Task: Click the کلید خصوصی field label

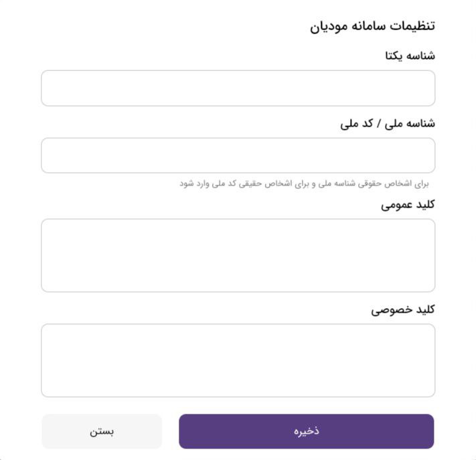Action: 402,310
